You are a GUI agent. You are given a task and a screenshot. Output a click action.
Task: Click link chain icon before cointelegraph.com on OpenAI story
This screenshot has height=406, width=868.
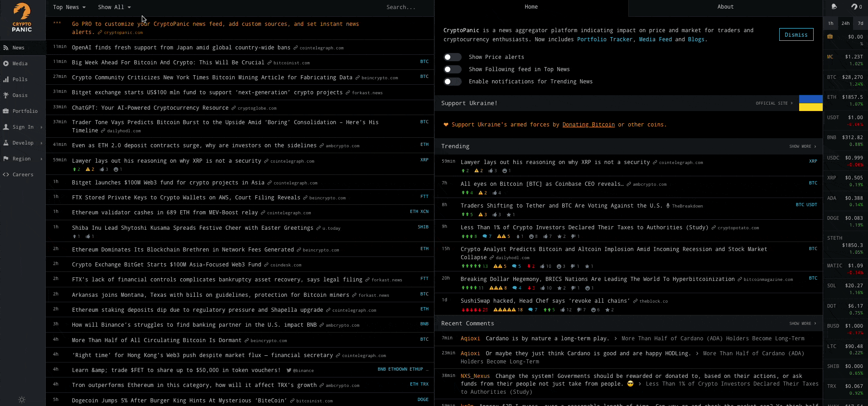295,48
